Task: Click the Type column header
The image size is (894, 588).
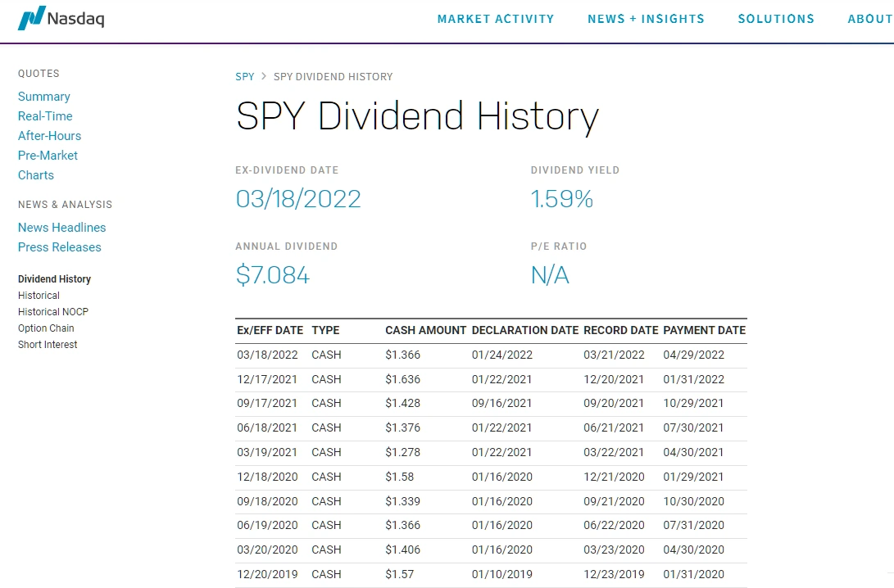Action: point(325,331)
